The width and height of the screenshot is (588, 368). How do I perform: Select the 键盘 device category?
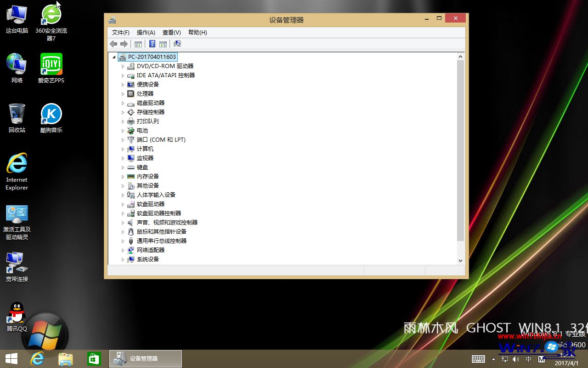(142, 167)
